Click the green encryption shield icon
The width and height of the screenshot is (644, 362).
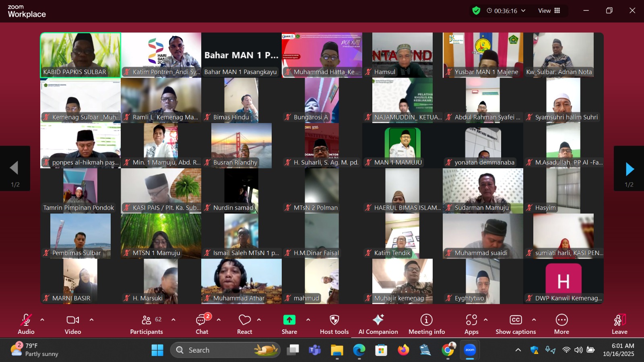coord(476,11)
